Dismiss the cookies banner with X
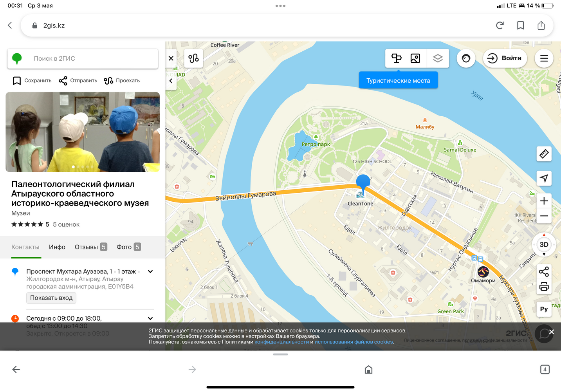The image size is (561, 392). [x=551, y=332]
